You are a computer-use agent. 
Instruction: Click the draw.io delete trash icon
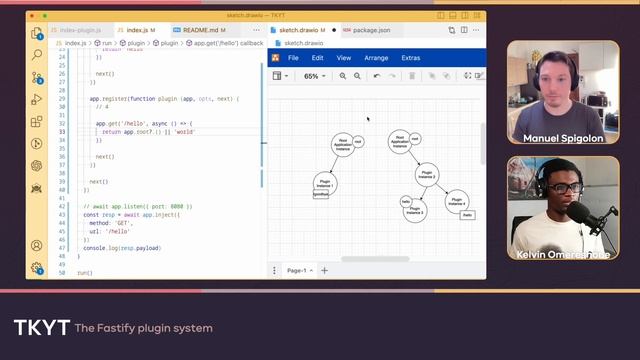tap(412, 76)
